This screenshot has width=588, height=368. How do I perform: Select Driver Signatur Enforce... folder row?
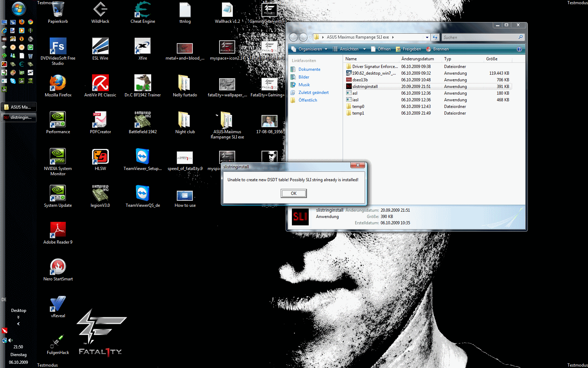(x=428, y=67)
